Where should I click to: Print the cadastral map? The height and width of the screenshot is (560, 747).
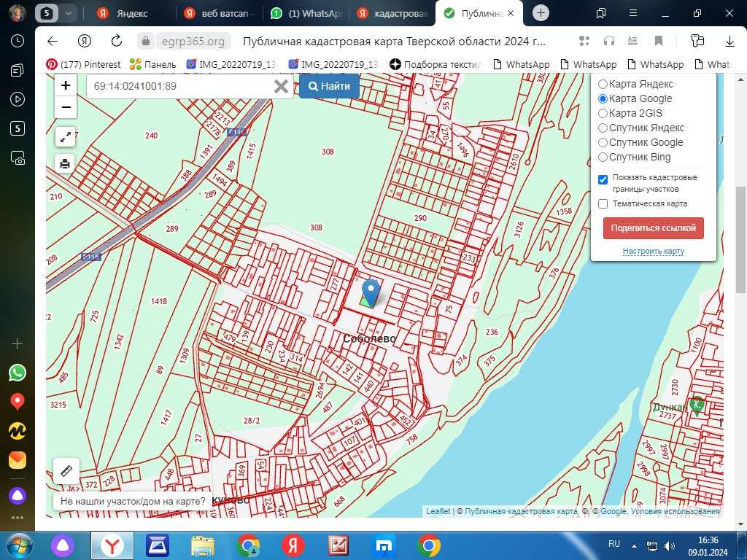point(65,163)
